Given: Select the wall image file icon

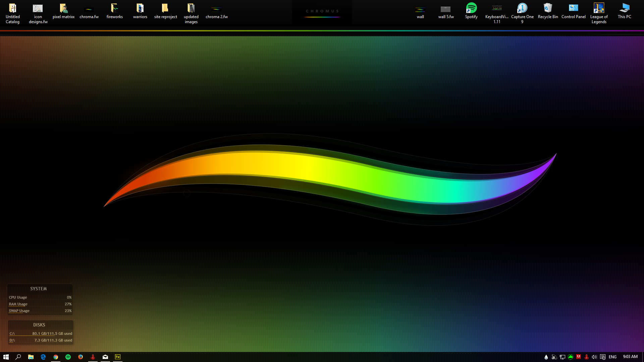Looking at the screenshot, I should coord(420,11).
